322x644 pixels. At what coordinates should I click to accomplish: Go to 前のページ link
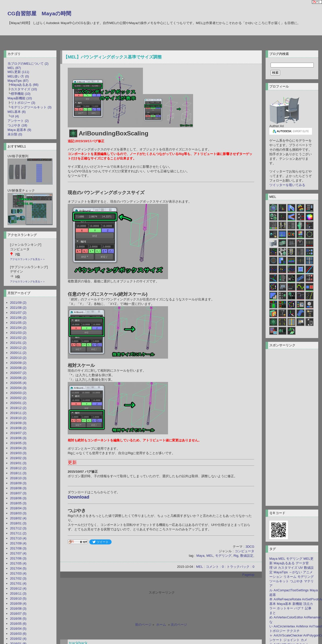pyautogui.click(x=143, y=624)
